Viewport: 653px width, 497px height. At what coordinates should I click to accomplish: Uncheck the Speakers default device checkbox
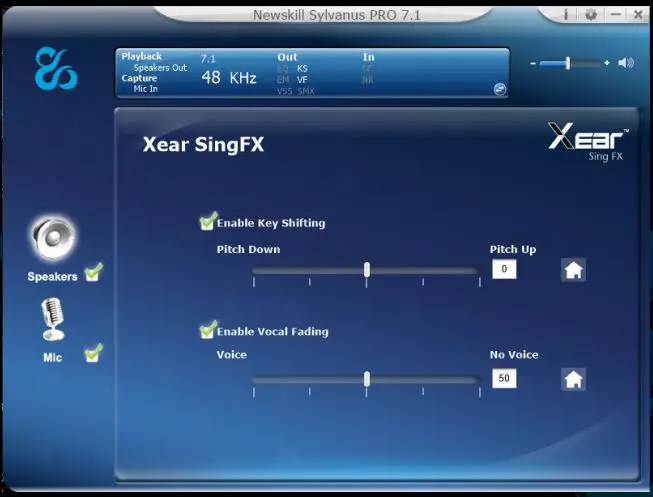click(x=93, y=272)
